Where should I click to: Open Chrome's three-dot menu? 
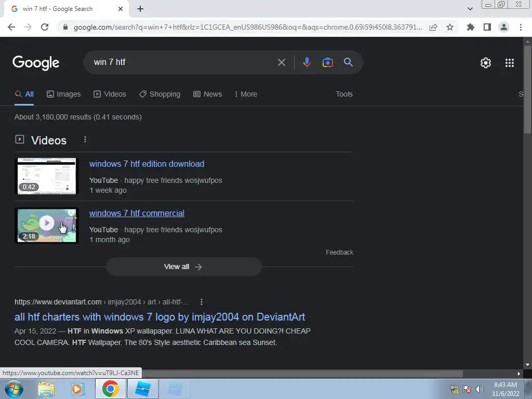click(x=521, y=27)
